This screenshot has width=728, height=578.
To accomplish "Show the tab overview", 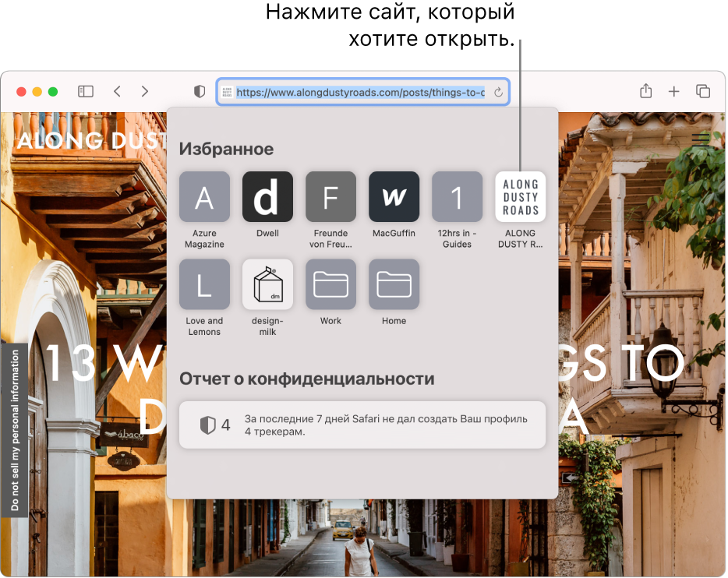I will point(703,91).
